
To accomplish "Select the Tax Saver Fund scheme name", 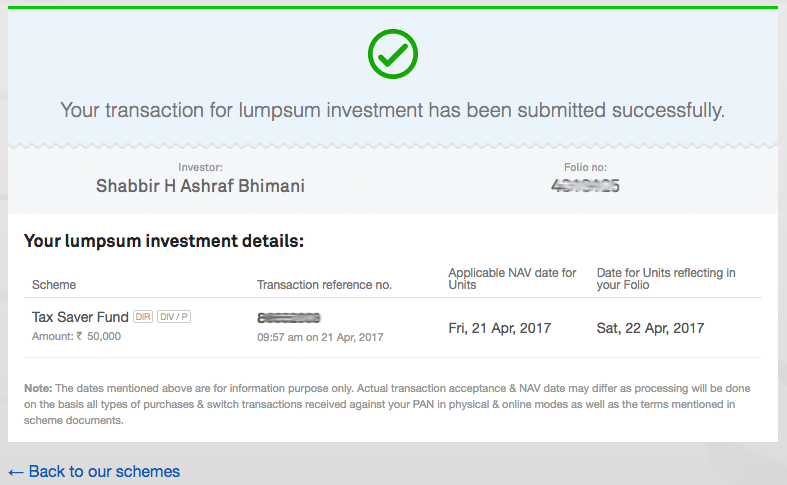I will coord(80,317).
